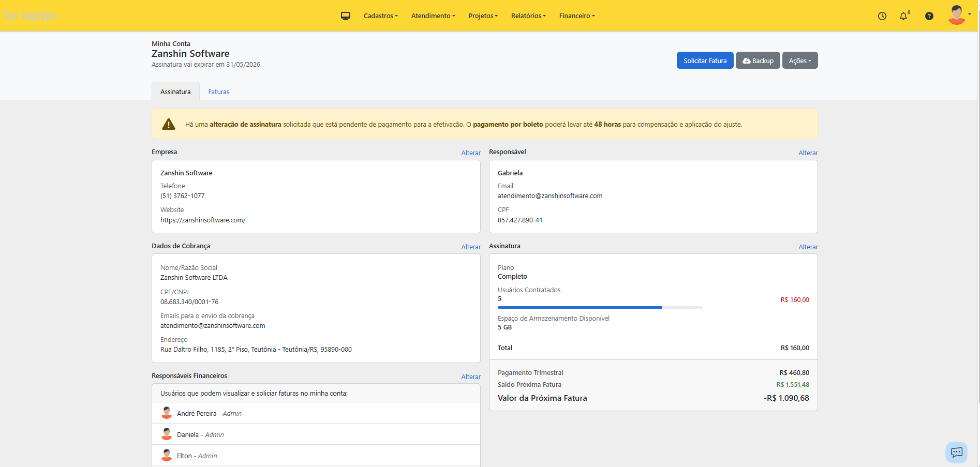
Task: Click the monitor dashboard icon in navbar
Action: click(x=346, y=16)
